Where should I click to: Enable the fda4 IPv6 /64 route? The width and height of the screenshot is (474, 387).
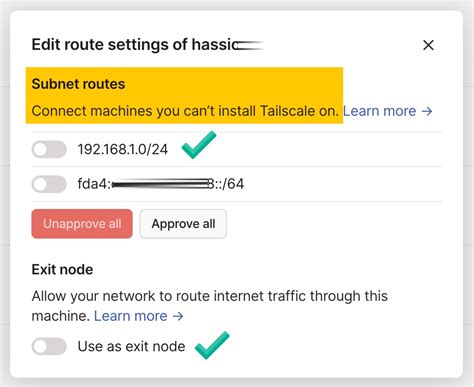(49, 184)
